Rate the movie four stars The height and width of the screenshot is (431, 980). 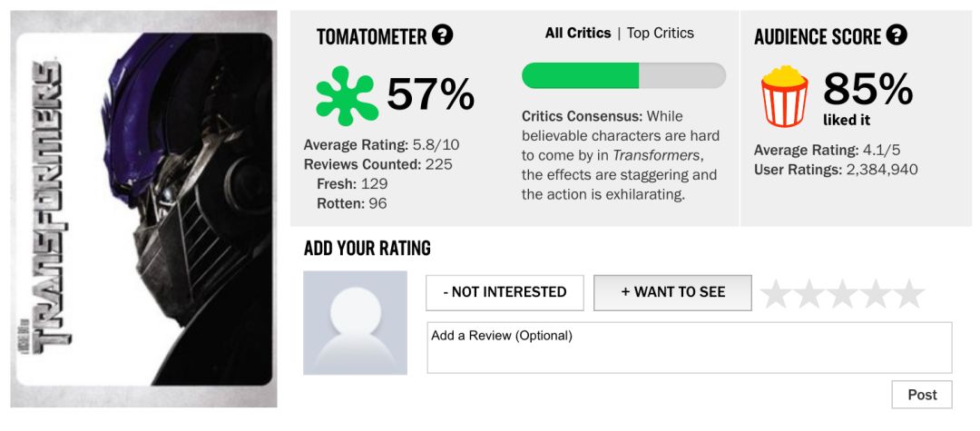876,294
